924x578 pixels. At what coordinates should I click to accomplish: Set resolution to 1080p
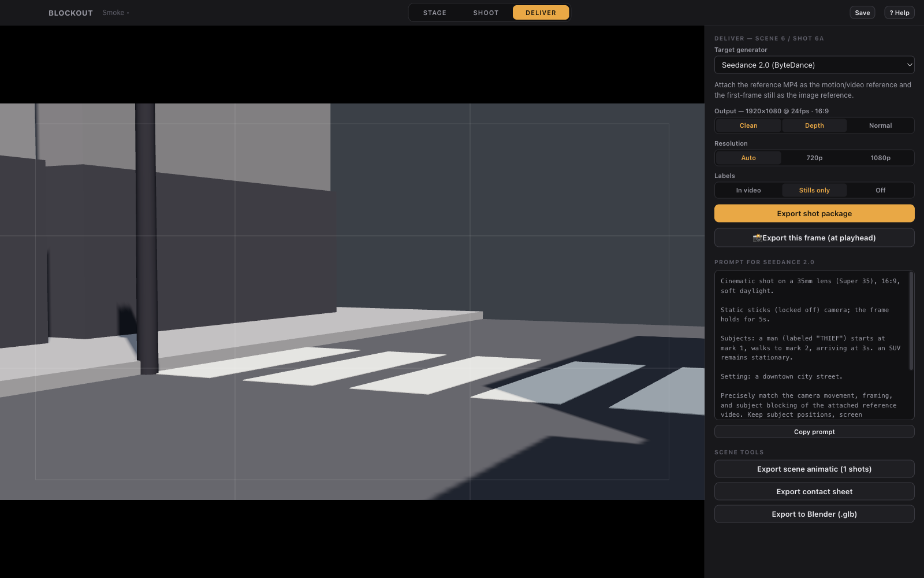click(x=880, y=158)
